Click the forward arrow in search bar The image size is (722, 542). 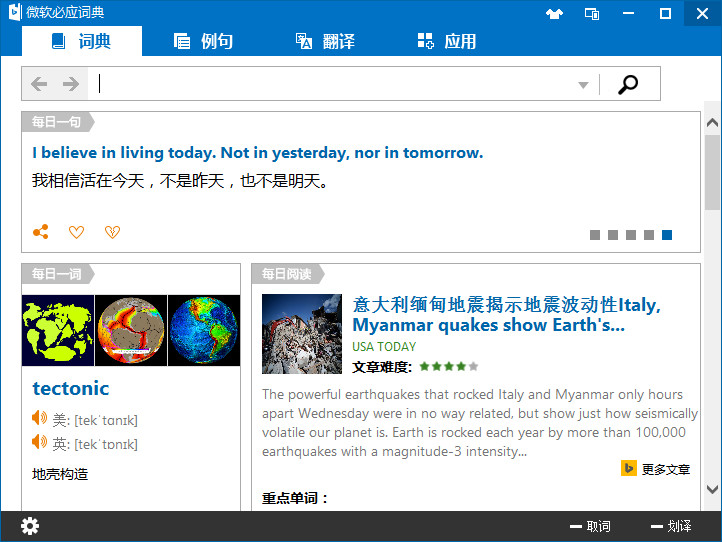tap(71, 84)
